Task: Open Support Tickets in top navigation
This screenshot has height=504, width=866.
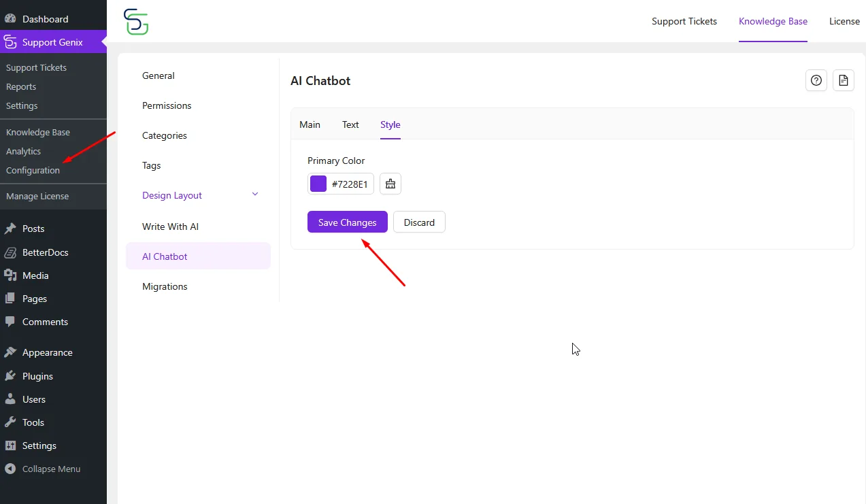Action: pyautogui.click(x=684, y=21)
